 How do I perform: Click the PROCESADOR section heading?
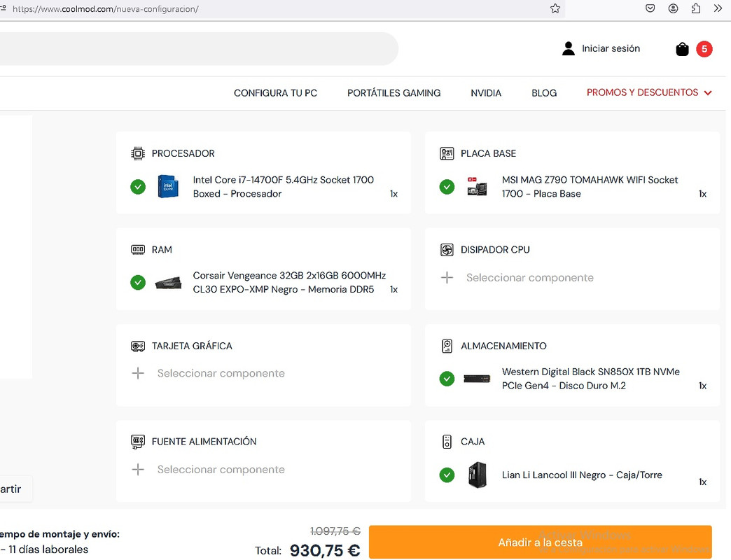click(x=183, y=153)
